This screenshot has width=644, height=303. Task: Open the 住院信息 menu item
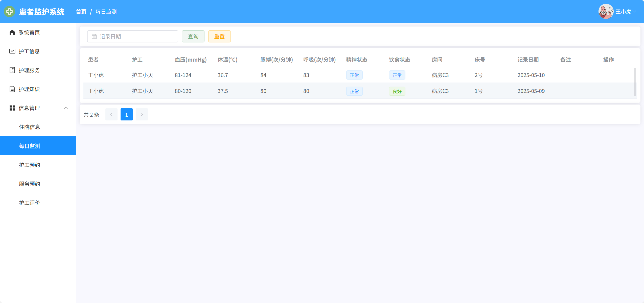(30, 127)
